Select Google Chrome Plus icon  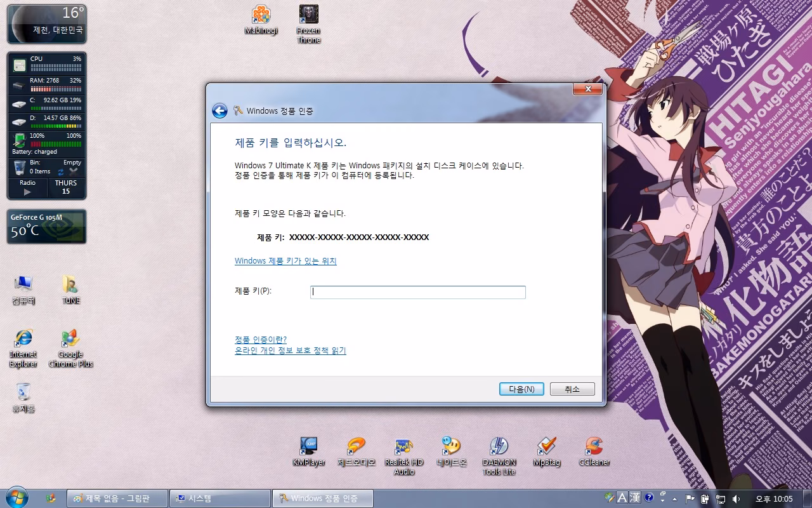click(70, 349)
